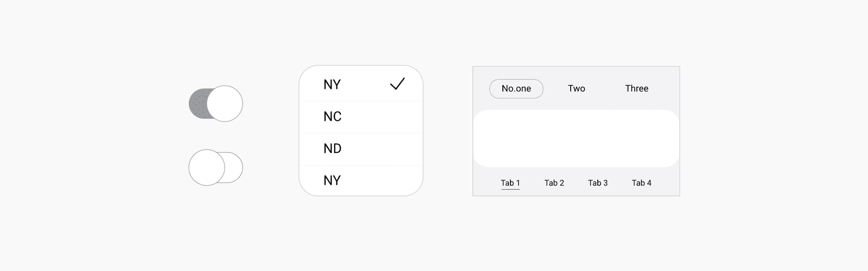Image resolution: width=868 pixels, height=271 pixels.
Task: Choose NC from the dropdown list
Action: [361, 117]
